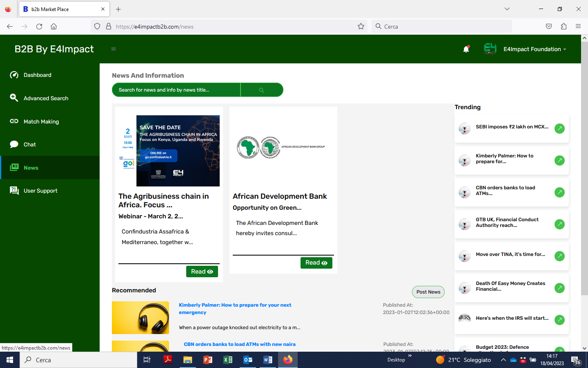Click the news search magnifier button
The height and width of the screenshot is (368, 588).
pos(262,90)
